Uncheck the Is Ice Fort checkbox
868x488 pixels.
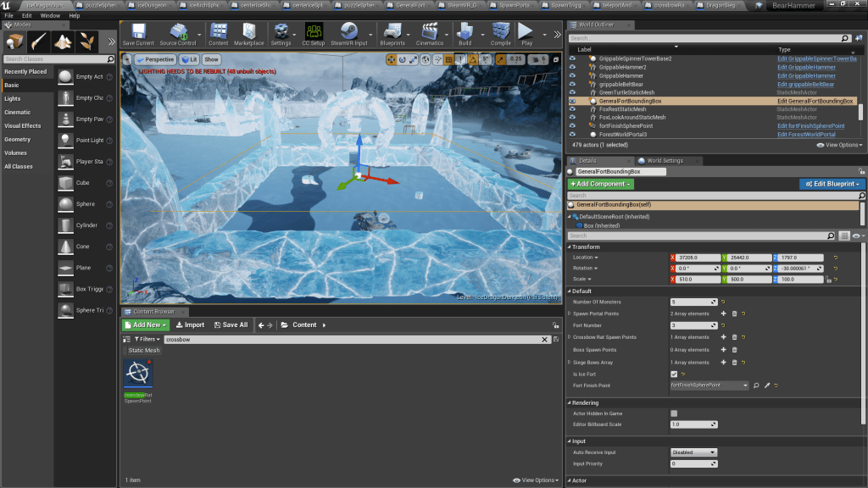click(674, 374)
